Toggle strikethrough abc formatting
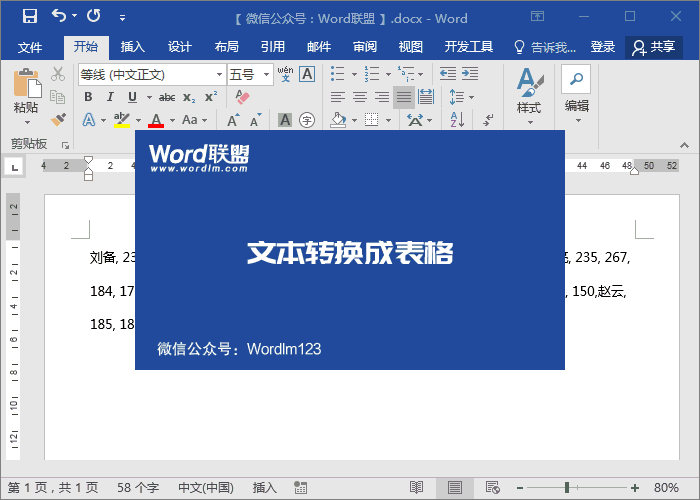The height and width of the screenshot is (500, 700). click(167, 97)
